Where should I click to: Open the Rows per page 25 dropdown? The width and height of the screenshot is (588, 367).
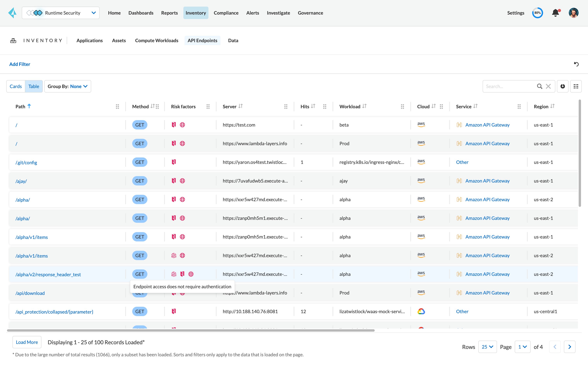pos(487,347)
